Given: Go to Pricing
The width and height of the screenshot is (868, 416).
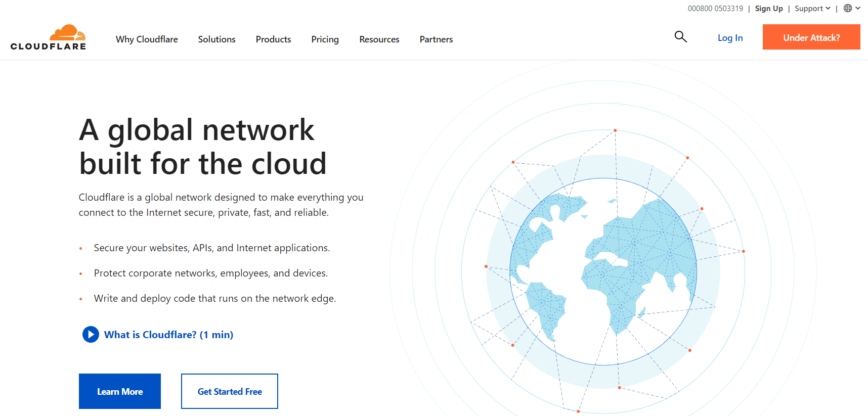Looking at the screenshot, I should [x=325, y=39].
